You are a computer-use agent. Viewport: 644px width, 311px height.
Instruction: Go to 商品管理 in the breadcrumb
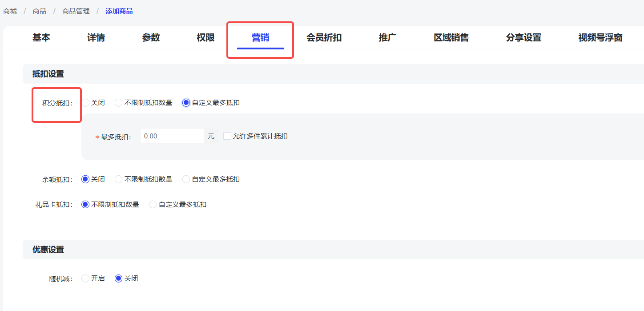pos(76,11)
